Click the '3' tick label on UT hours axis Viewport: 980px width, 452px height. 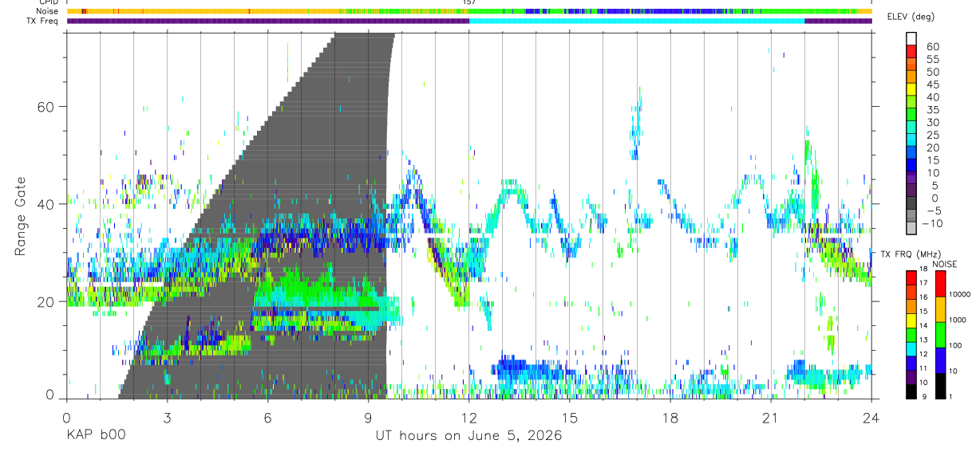tap(167, 418)
